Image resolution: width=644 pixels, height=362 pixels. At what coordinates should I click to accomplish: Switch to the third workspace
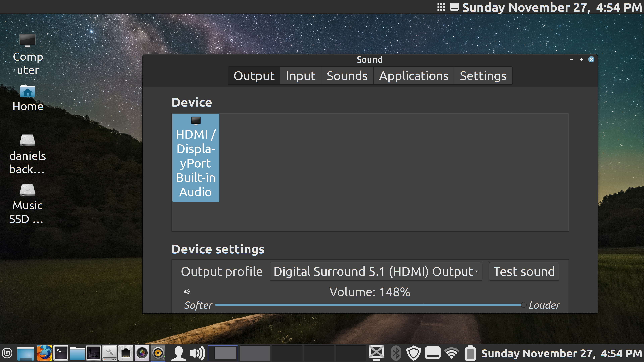click(x=287, y=353)
